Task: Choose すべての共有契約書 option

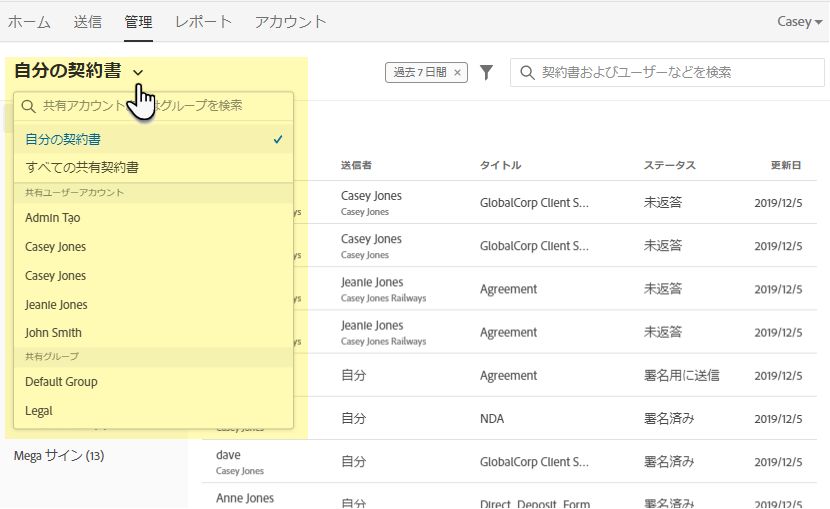Action: point(154,168)
